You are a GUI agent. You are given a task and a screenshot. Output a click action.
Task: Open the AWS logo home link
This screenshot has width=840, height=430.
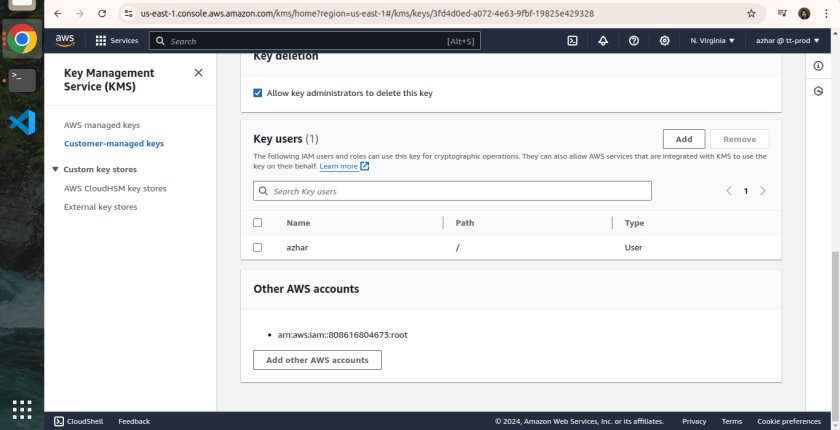point(64,40)
